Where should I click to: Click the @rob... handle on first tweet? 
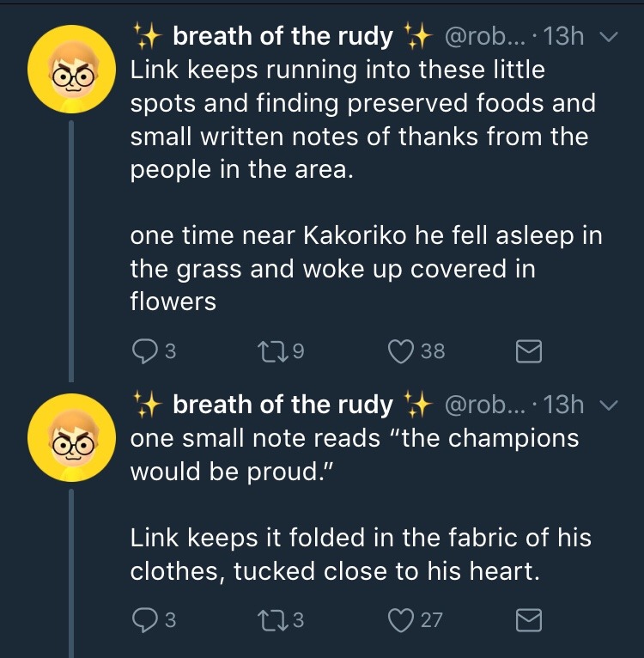coord(486,37)
